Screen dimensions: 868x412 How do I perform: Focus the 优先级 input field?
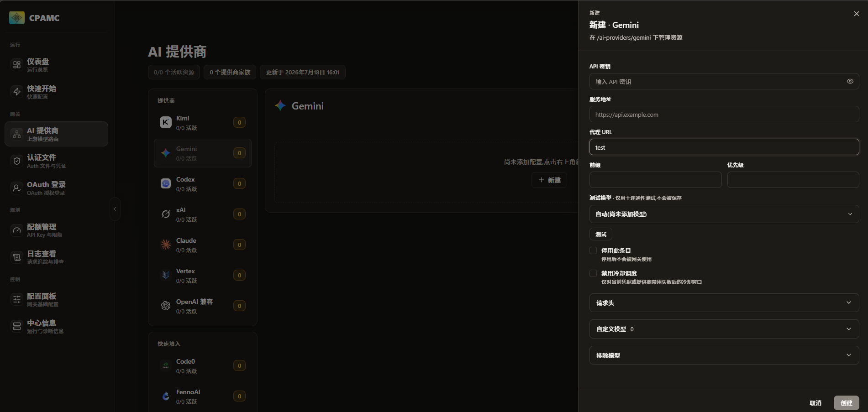coord(793,180)
